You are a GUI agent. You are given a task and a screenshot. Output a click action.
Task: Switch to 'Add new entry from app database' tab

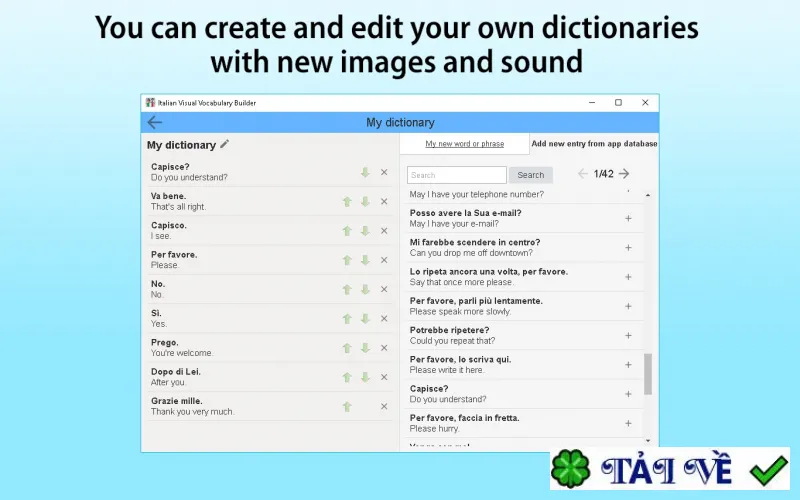[x=594, y=144]
